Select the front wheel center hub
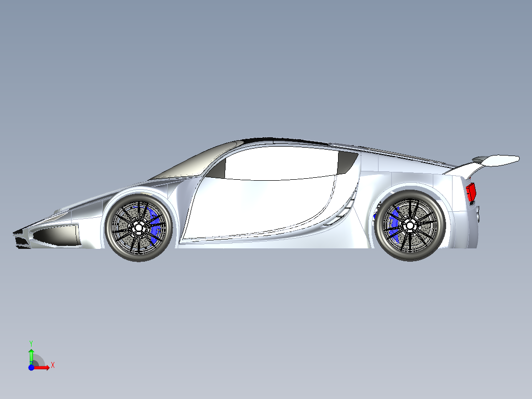 (139, 227)
